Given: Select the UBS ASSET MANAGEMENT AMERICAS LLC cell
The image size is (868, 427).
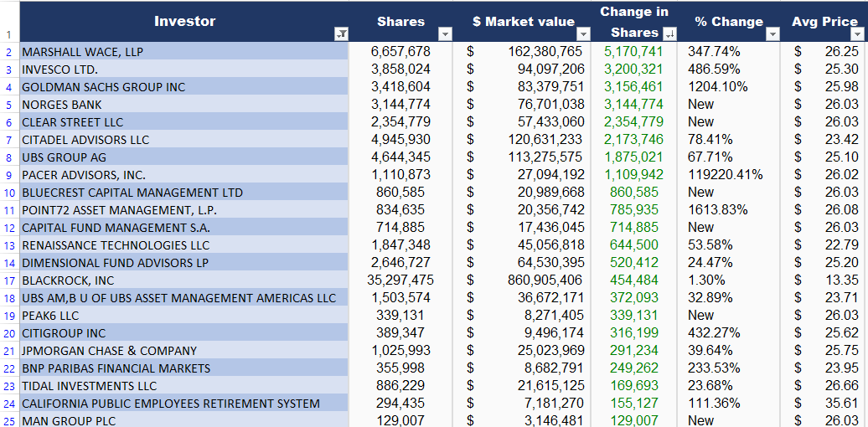Looking at the screenshot, I should 184,298.
